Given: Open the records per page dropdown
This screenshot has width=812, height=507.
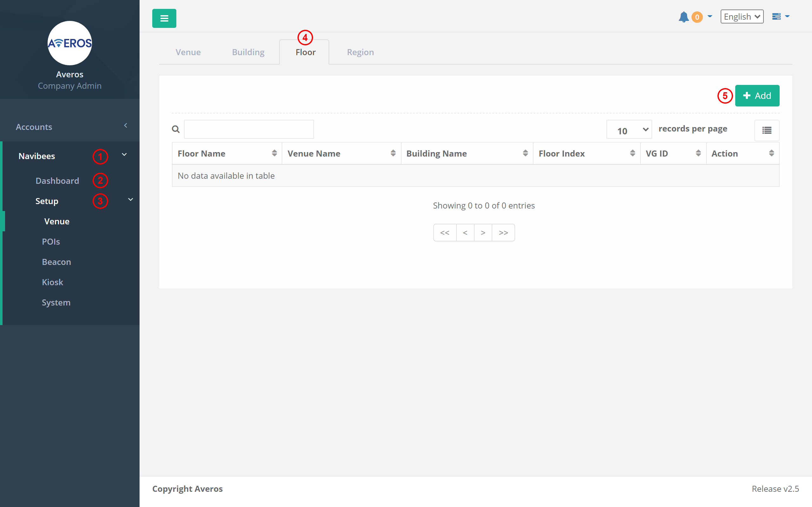Looking at the screenshot, I should [x=629, y=130].
